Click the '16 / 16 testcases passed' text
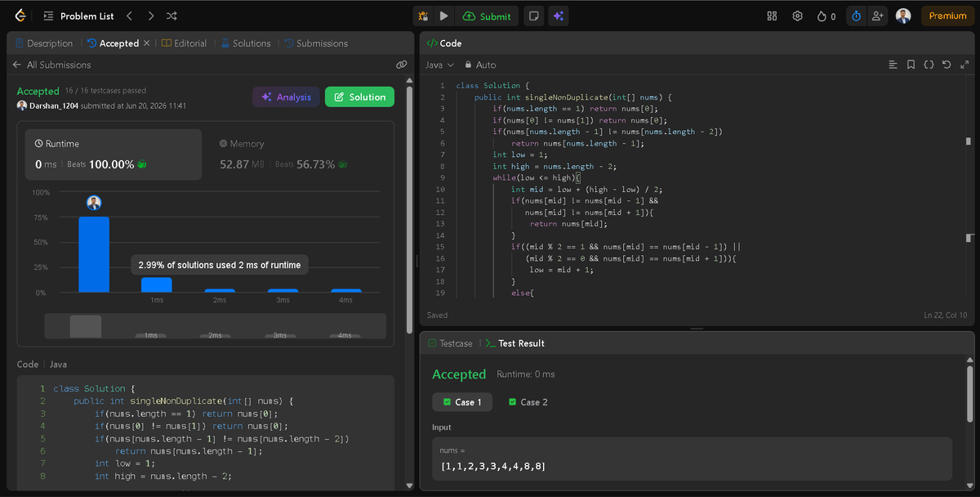 [x=105, y=91]
